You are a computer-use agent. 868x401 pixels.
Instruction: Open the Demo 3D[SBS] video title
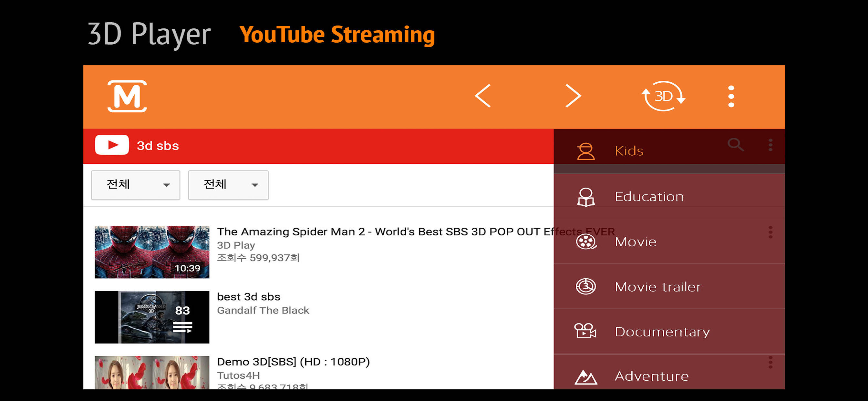(x=293, y=362)
